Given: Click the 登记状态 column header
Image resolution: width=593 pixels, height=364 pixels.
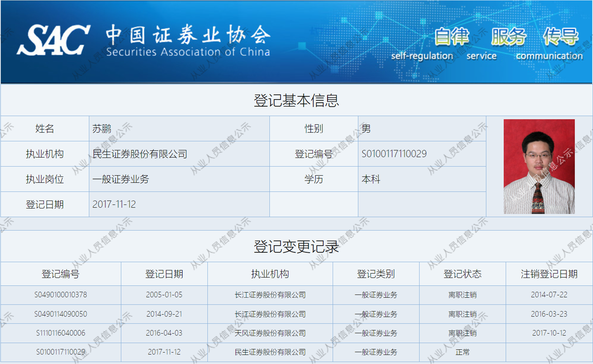Looking at the screenshot, I should click(462, 274).
